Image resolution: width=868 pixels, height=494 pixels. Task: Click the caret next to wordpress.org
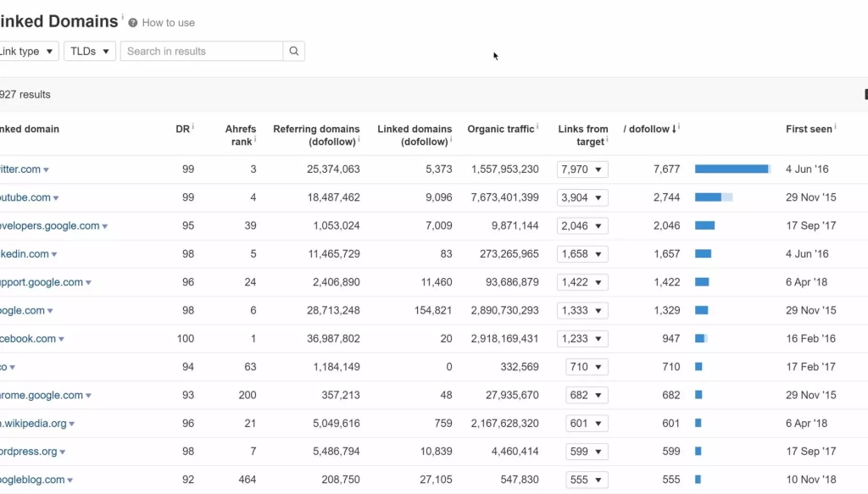pyautogui.click(x=63, y=452)
